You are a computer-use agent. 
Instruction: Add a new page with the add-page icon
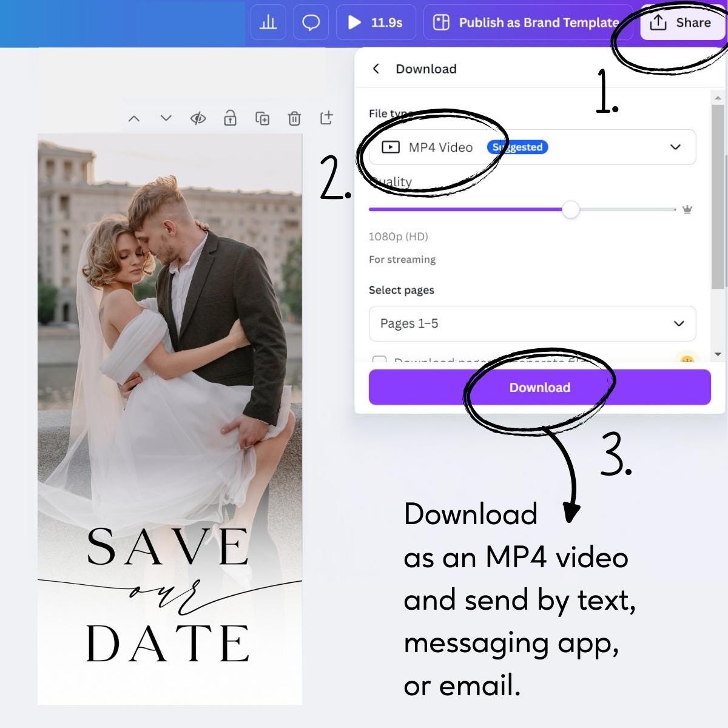(326, 118)
